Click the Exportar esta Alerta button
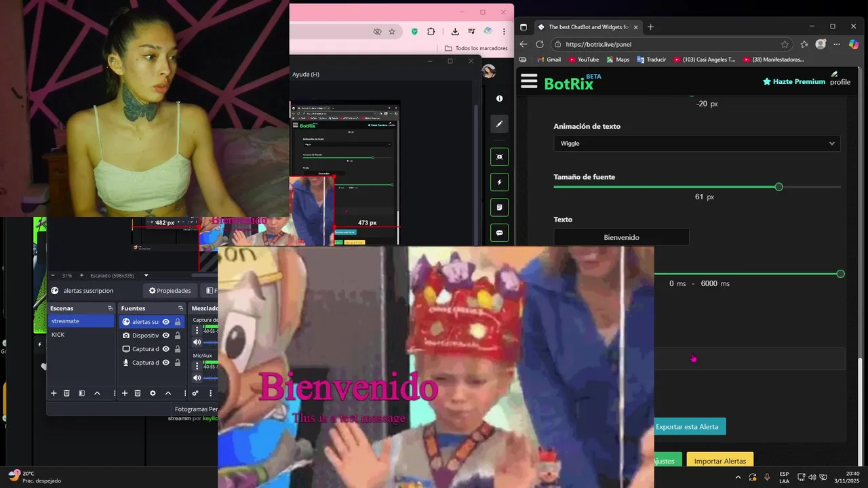Image resolution: width=868 pixels, height=488 pixels. (x=687, y=426)
